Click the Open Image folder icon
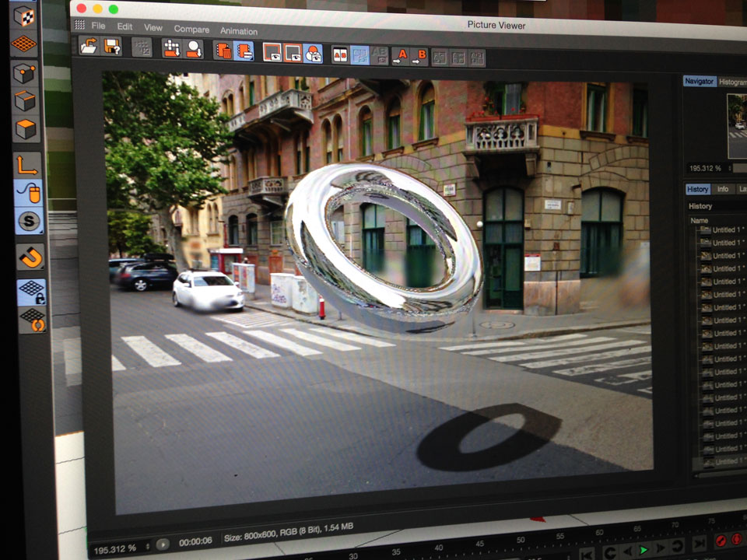 [x=89, y=46]
